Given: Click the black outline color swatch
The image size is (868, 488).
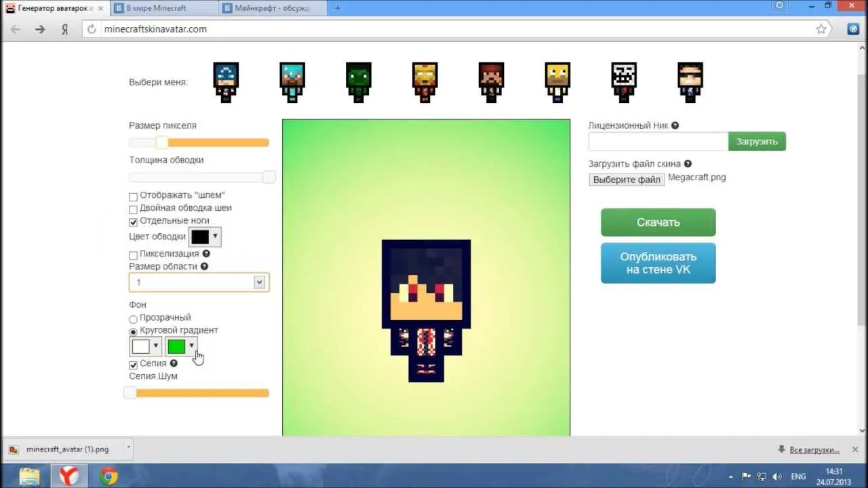Looking at the screenshot, I should [200, 237].
